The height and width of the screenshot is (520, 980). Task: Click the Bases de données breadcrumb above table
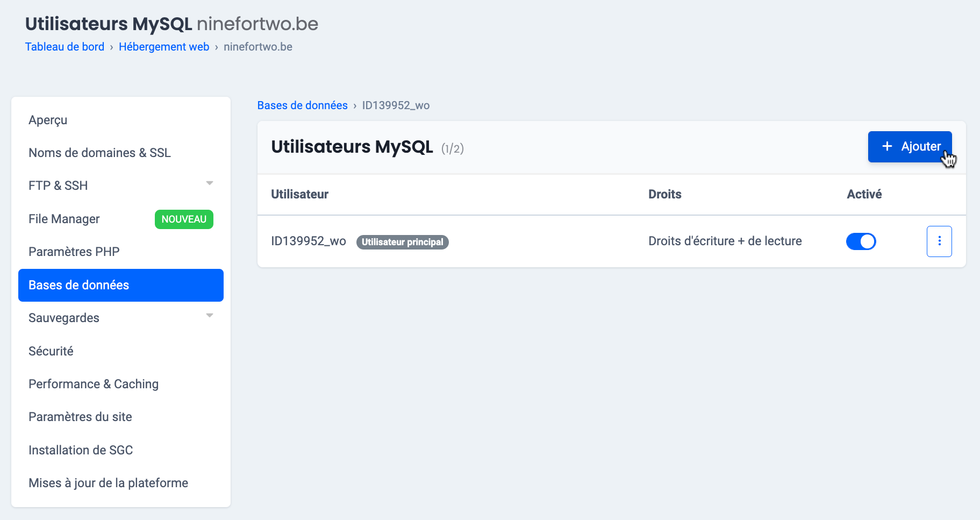pyautogui.click(x=302, y=105)
